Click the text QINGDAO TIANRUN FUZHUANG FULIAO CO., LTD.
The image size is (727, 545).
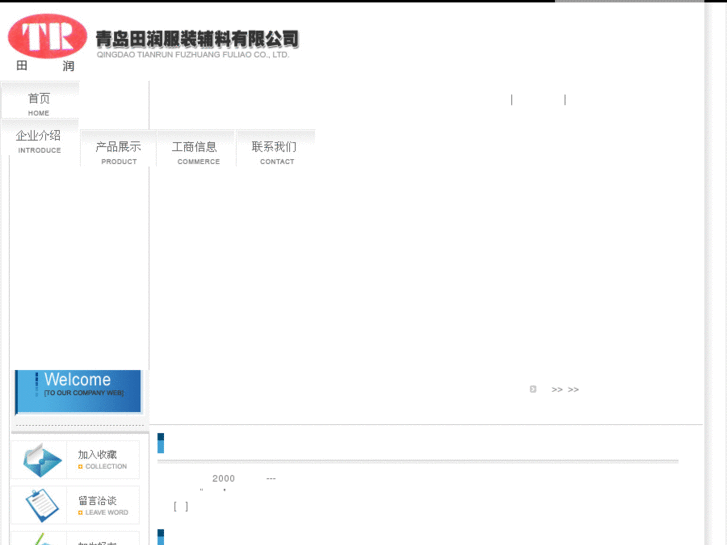tap(193, 55)
